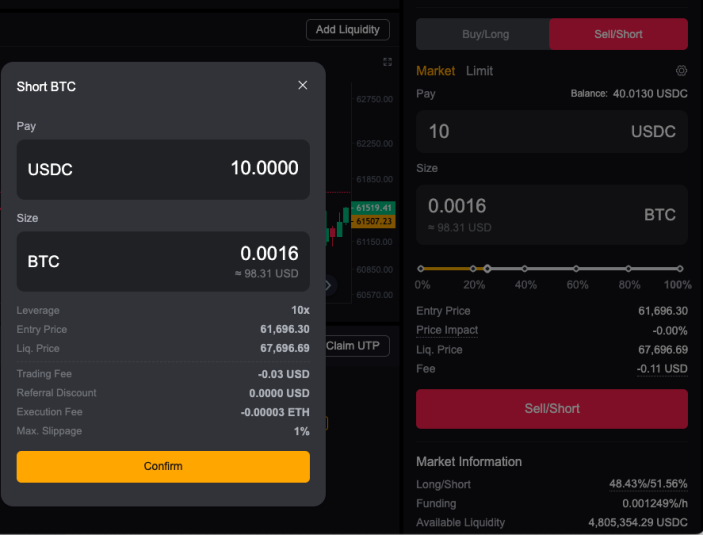Viewport: 703px width, 535px height.
Task: Click the 48.43%/51.56% Long/Short ratio
Action: (x=648, y=484)
